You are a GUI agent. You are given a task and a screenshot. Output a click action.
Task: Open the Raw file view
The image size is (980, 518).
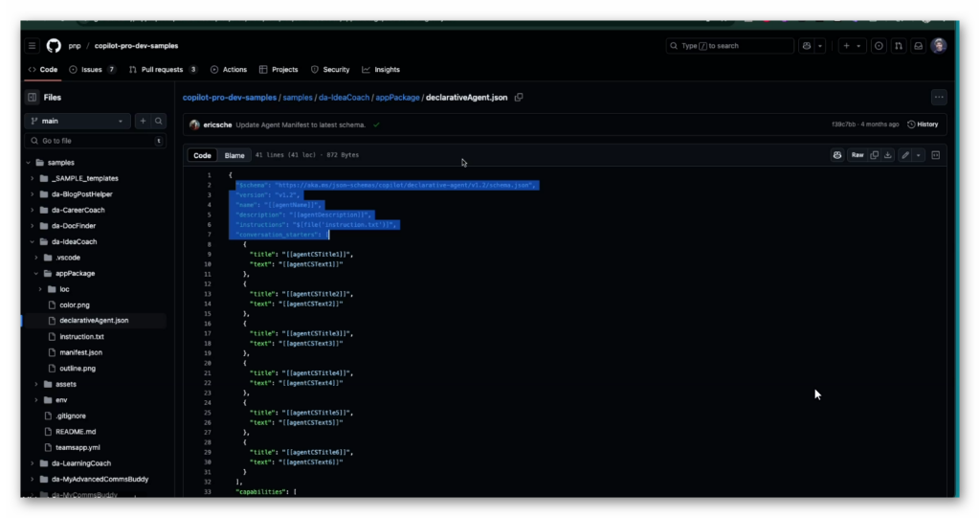(x=857, y=155)
